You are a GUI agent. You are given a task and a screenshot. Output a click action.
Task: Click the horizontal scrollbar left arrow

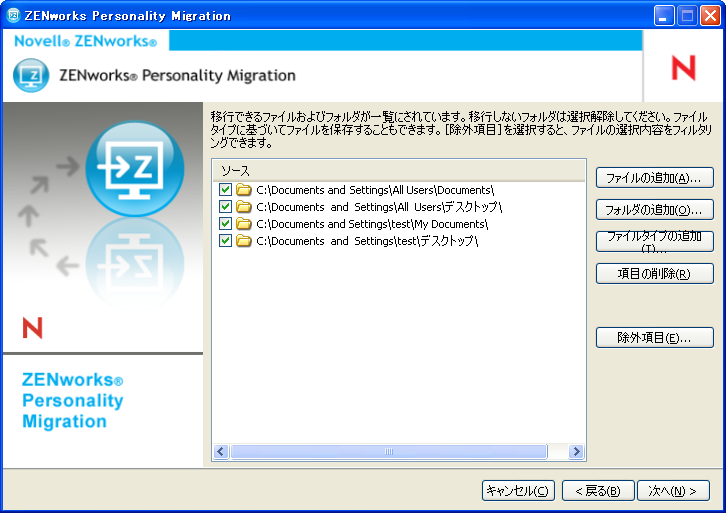tap(221, 451)
